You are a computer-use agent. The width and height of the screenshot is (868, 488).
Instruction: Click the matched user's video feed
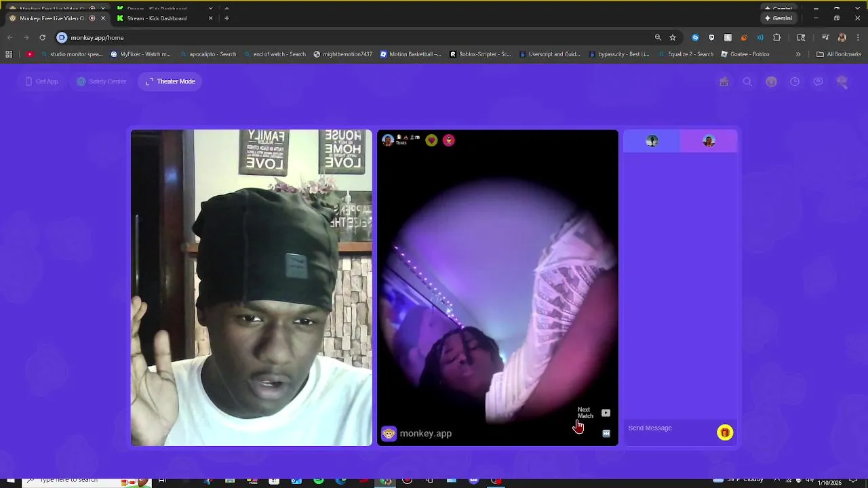pyautogui.click(x=498, y=288)
